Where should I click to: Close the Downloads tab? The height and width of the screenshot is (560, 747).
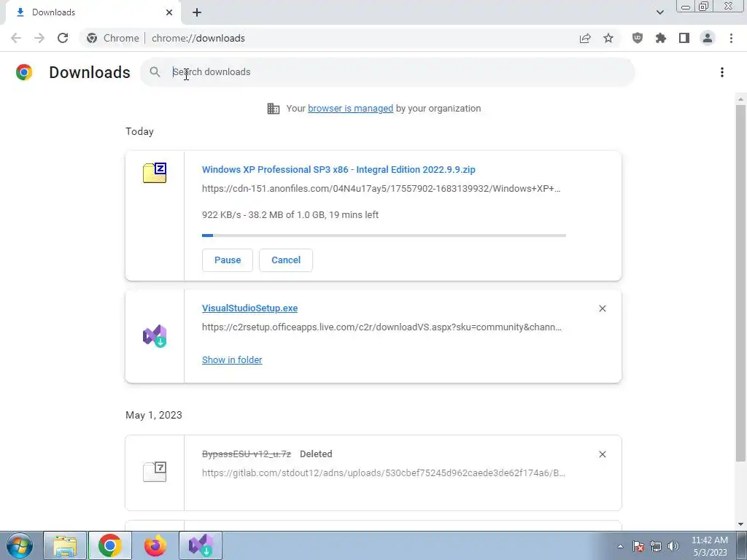169,12
